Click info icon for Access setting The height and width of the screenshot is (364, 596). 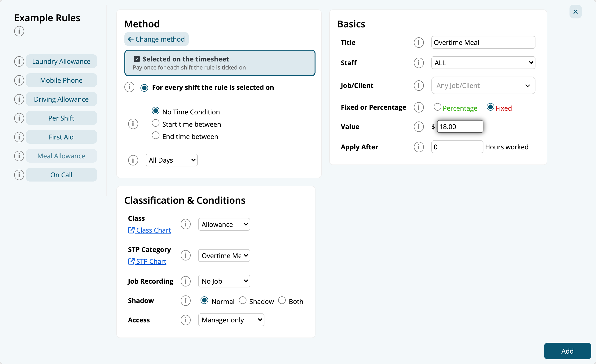[185, 320]
